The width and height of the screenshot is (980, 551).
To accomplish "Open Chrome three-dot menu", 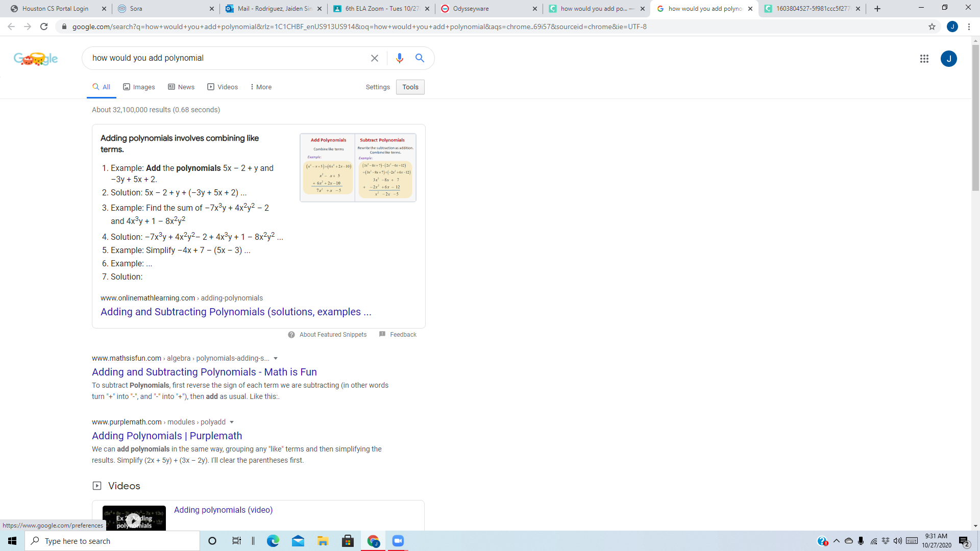I will pos(969,27).
